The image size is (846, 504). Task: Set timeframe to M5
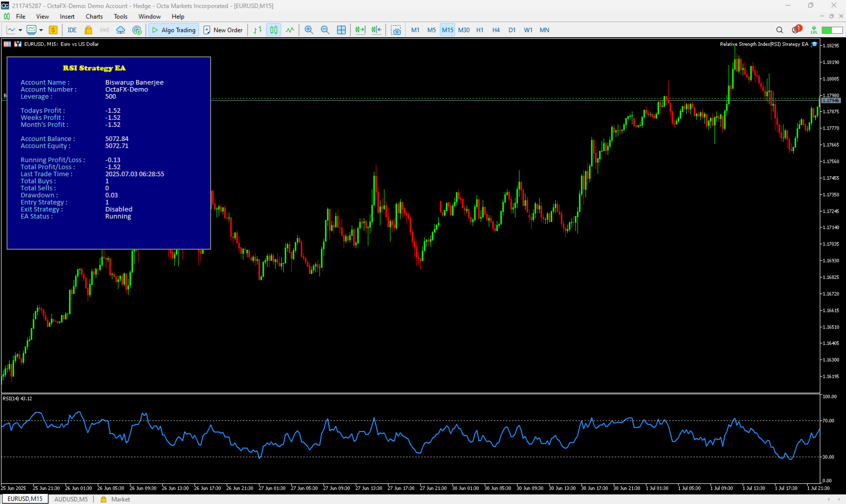pyautogui.click(x=431, y=30)
